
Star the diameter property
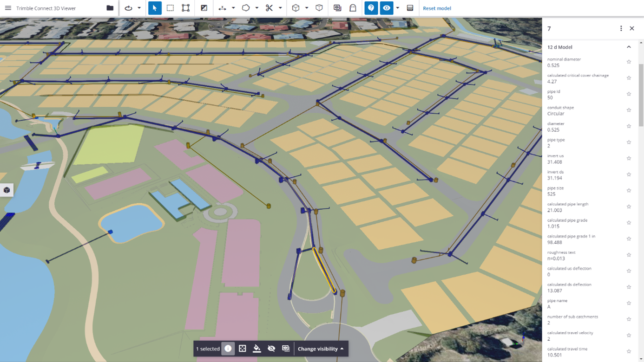[x=629, y=126]
